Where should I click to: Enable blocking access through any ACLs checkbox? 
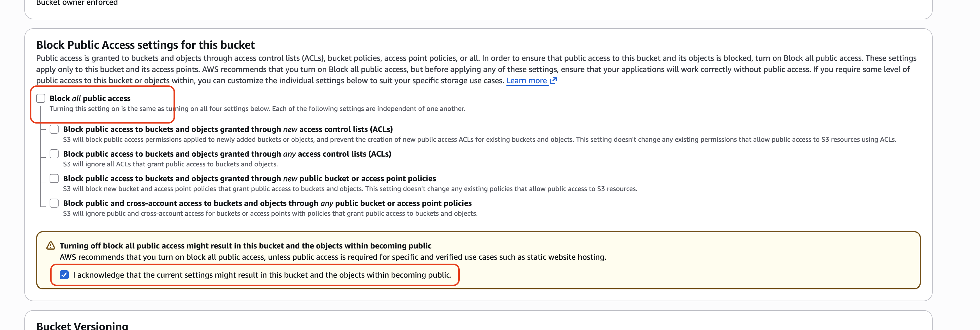(54, 154)
